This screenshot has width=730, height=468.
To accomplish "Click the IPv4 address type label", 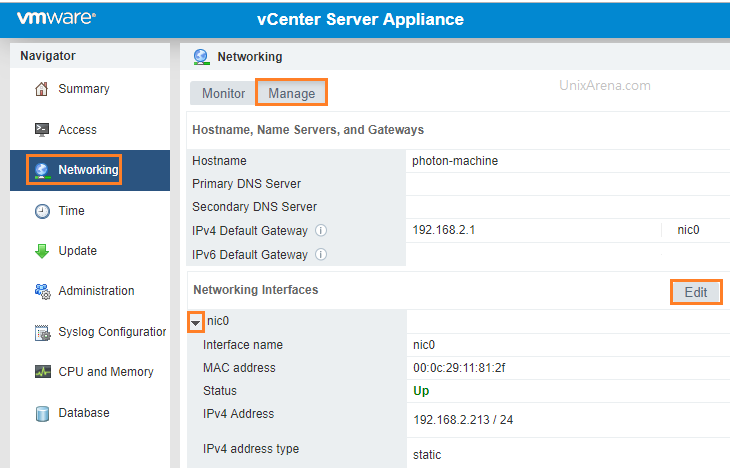I will click(250, 448).
